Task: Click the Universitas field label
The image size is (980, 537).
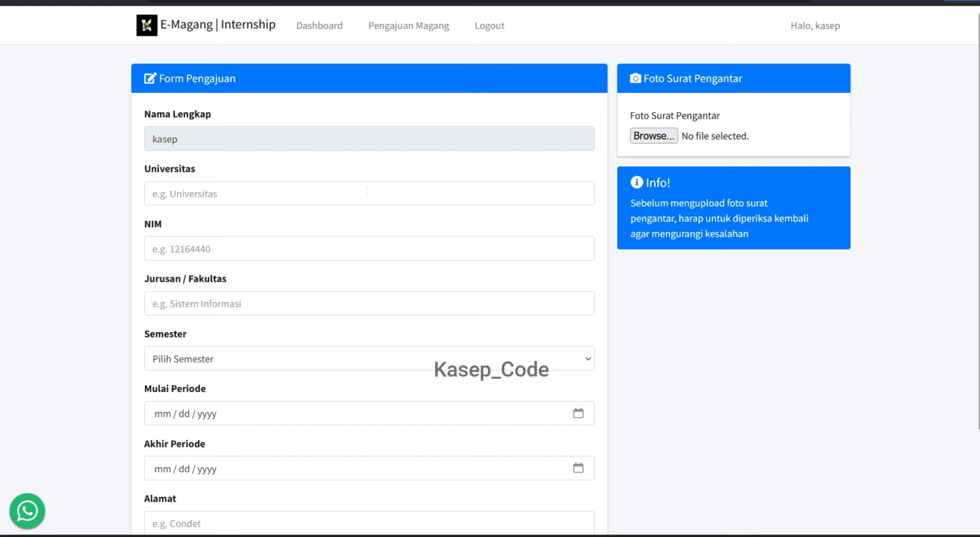Action: point(169,169)
